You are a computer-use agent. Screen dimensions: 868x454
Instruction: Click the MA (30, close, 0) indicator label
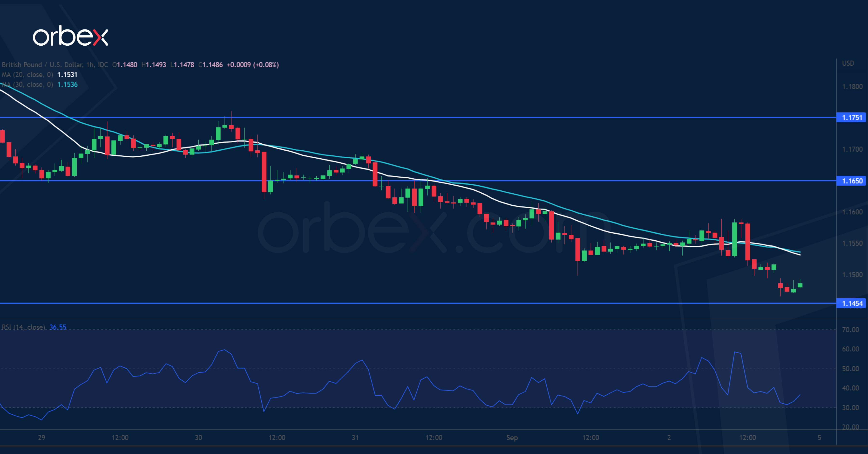click(x=27, y=84)
